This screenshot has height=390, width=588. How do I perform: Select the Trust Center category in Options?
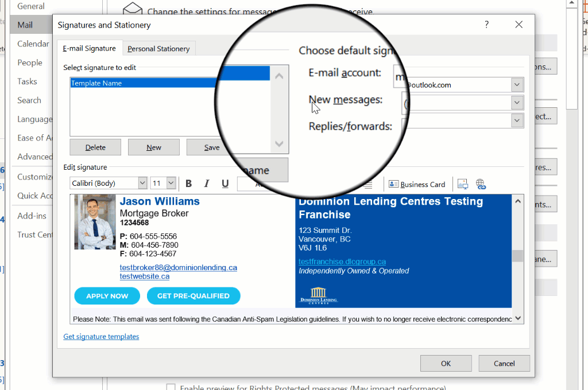34,235
